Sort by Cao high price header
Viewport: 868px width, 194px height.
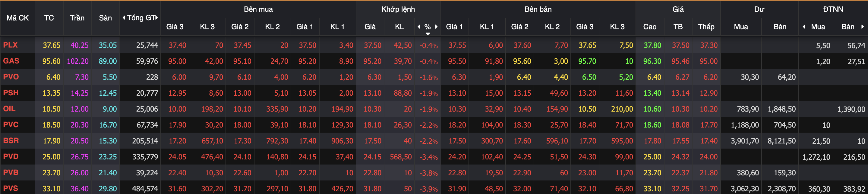pos(649,26)
